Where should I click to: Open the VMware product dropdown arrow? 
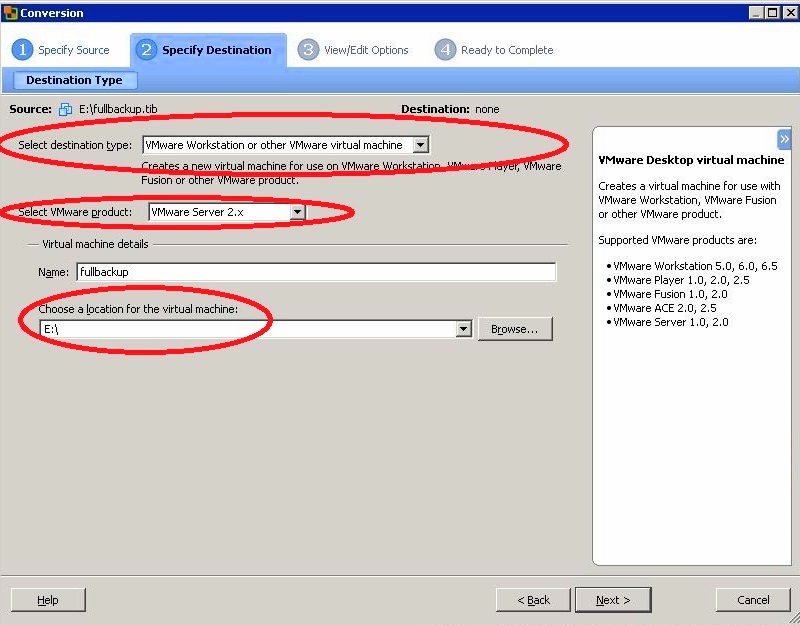[297, 212]
